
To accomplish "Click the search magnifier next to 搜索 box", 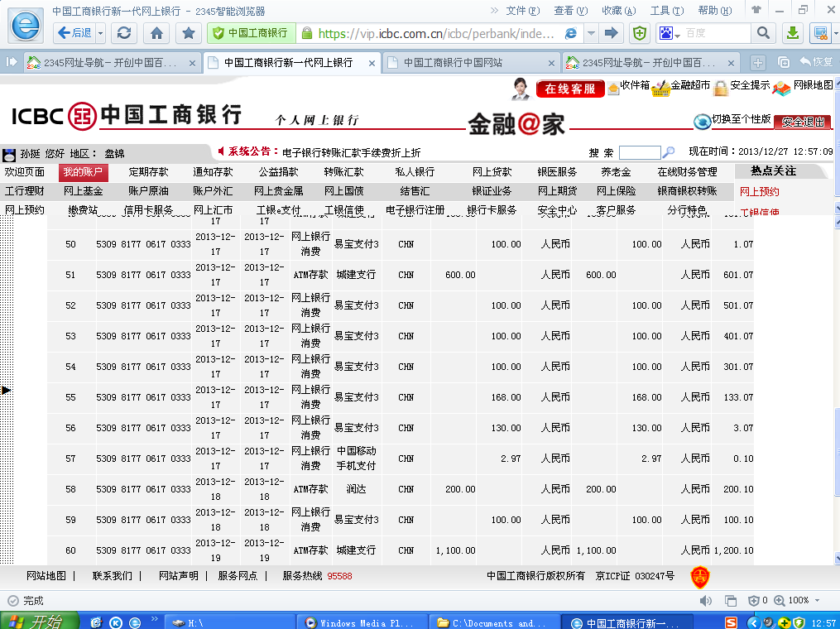I will (x=670, y=152).
